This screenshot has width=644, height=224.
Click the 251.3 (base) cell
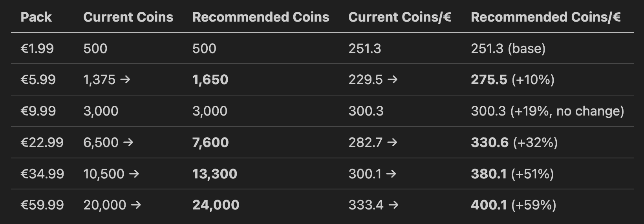tap(508, 48)
